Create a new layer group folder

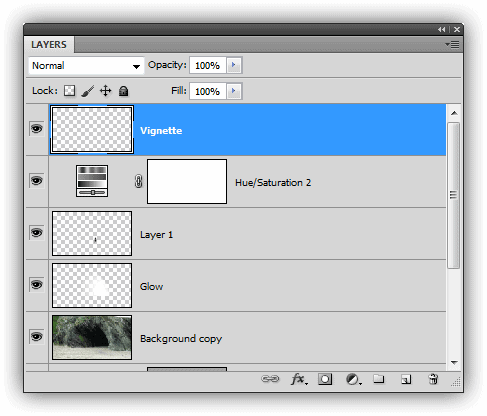(x=378, y=379)
